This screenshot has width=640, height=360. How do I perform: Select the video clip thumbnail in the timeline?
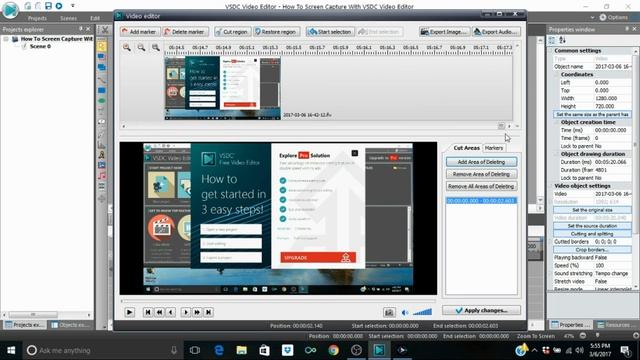coord(222,88)
